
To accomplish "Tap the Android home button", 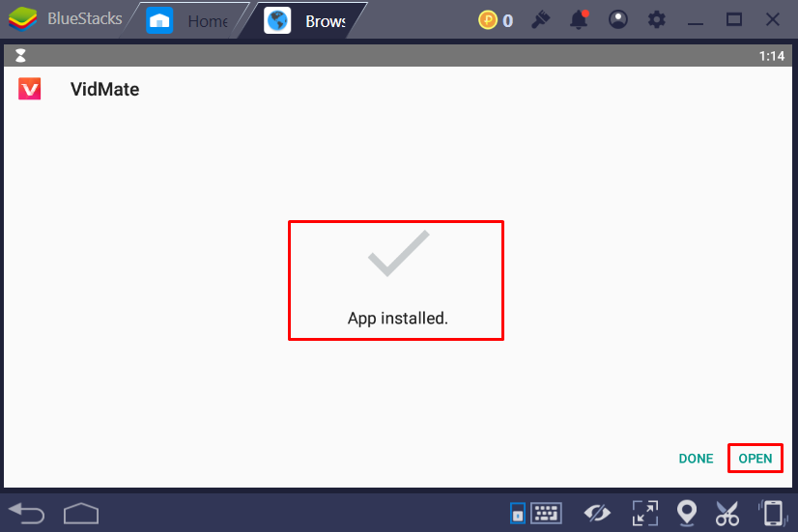I will [x=82, y=511].
